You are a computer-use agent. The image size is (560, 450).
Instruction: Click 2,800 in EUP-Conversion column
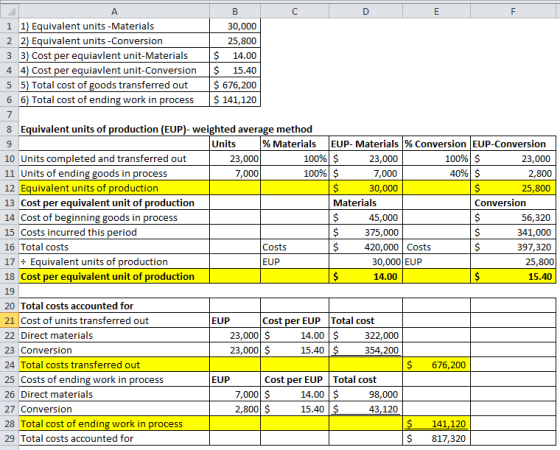point(513,173)
